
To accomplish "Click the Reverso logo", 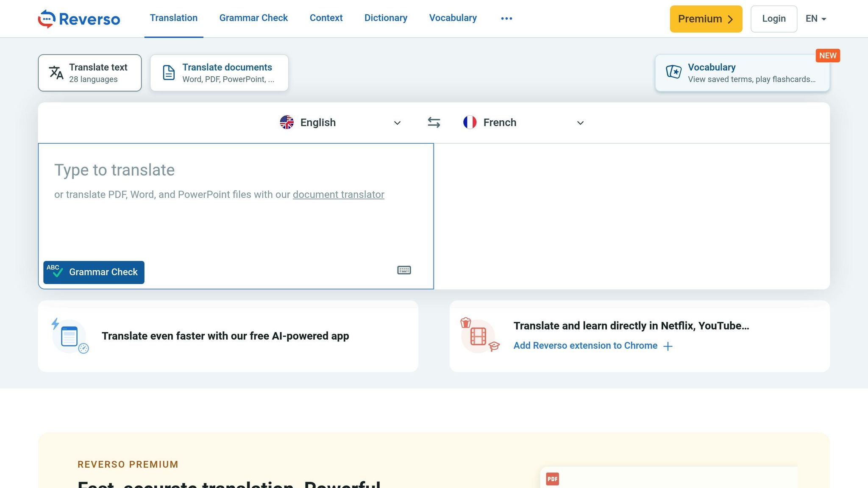I will tap(79, 19).
